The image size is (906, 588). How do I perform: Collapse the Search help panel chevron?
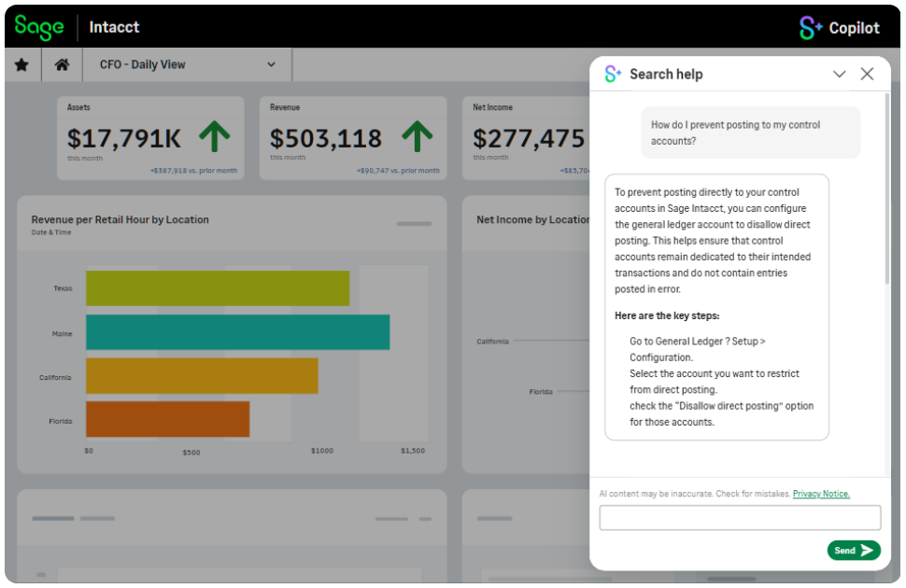point(839,74)
